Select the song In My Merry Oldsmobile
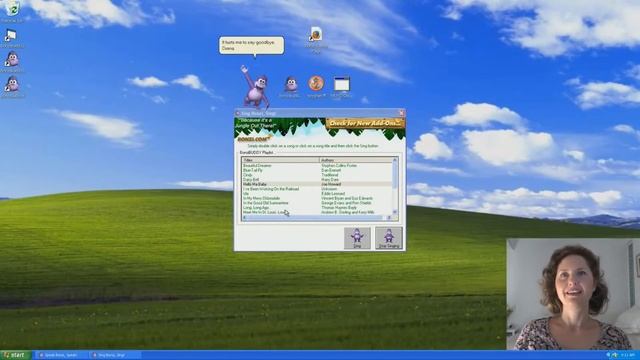The image size is (640, 360). [x=262, y=198]
